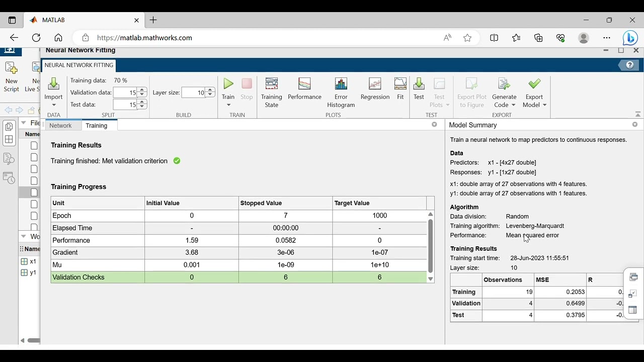The image size is (644, 362).
Task: Select the Validation Checks row label
Action: 78,278
